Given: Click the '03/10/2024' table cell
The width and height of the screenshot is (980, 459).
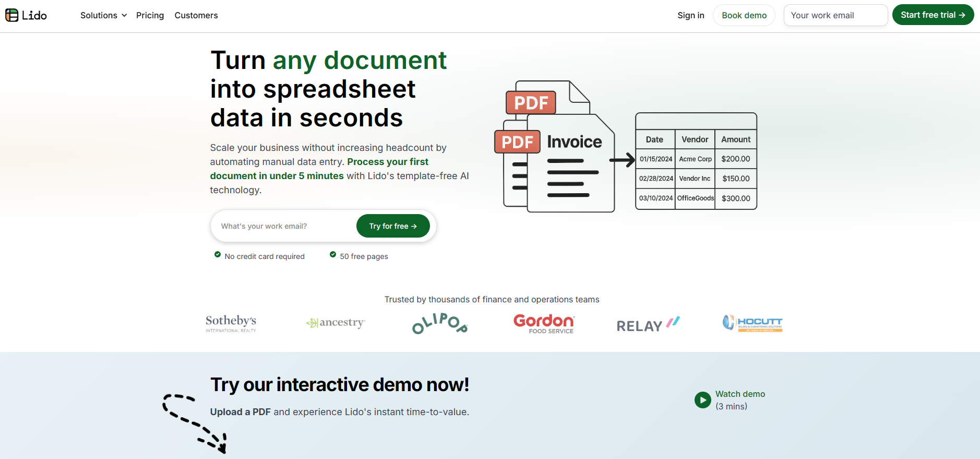Looking at the screenshot, I should (655, 198).
